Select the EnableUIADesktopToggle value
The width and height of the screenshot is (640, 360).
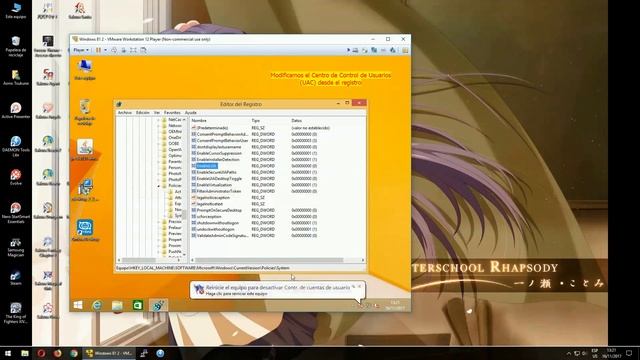219,179
